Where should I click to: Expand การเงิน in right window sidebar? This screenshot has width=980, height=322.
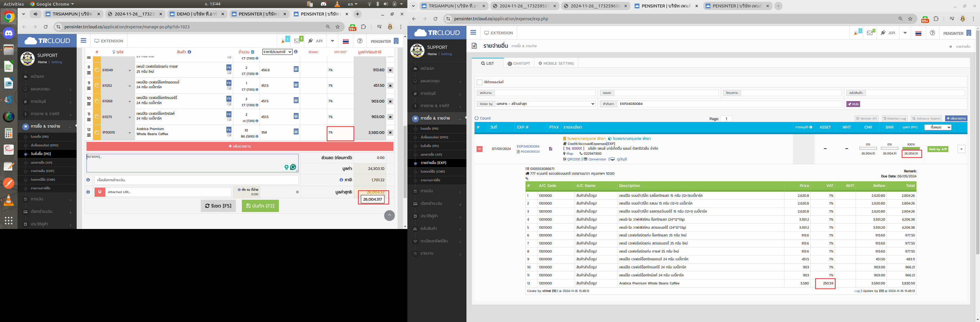(x=437, y=191)
